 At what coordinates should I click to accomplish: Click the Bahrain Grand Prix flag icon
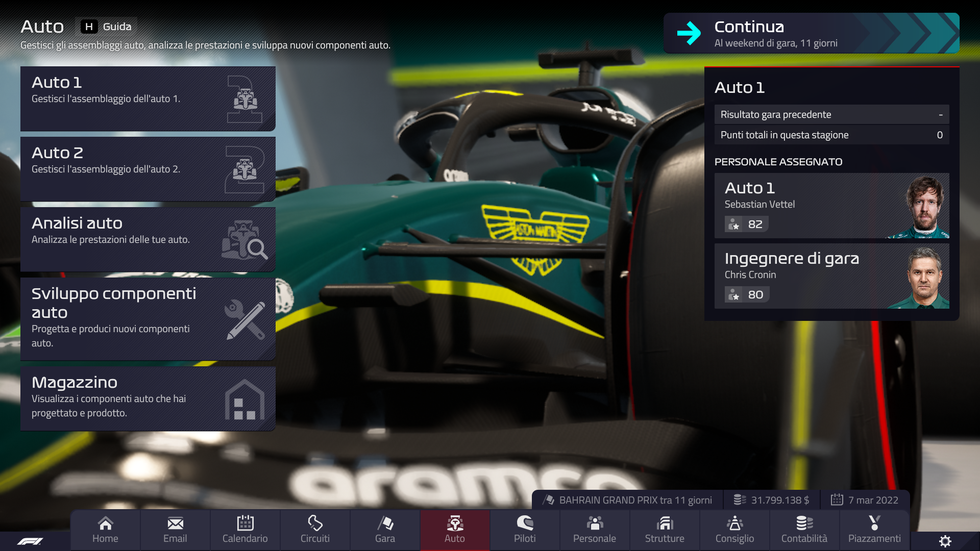tap(549, 500)
